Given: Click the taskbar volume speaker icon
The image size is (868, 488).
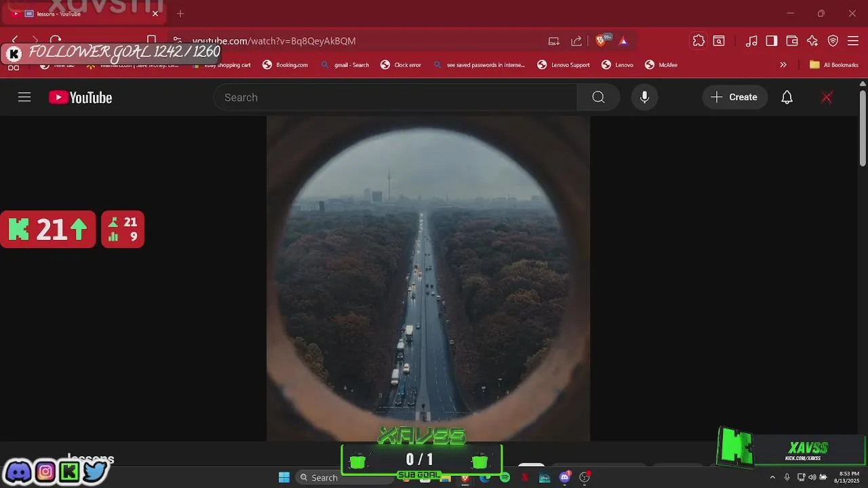Looking at the screenshot, I should (x=812, y=477).
